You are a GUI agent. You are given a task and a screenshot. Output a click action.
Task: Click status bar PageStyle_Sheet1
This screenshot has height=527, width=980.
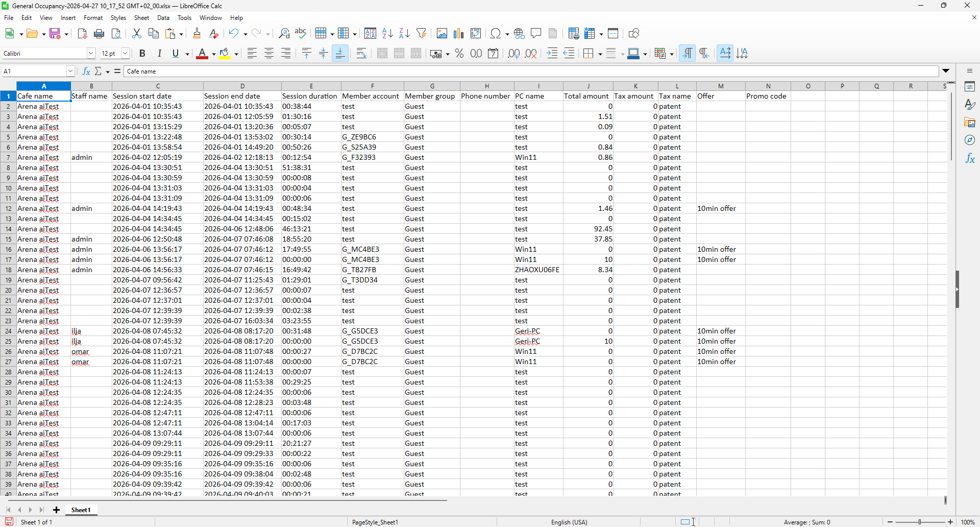pos(375,522)
